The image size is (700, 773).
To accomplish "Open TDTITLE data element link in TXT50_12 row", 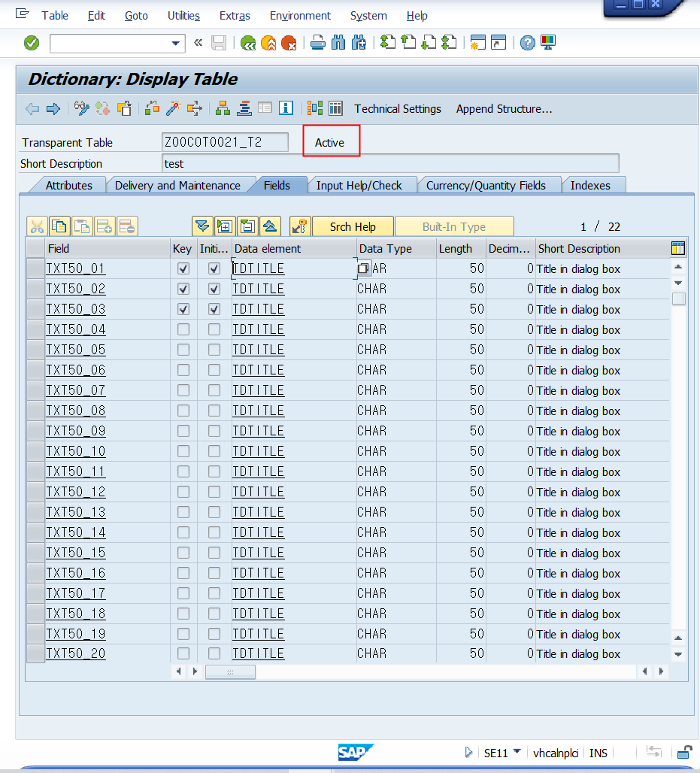I will pos(259,492).
